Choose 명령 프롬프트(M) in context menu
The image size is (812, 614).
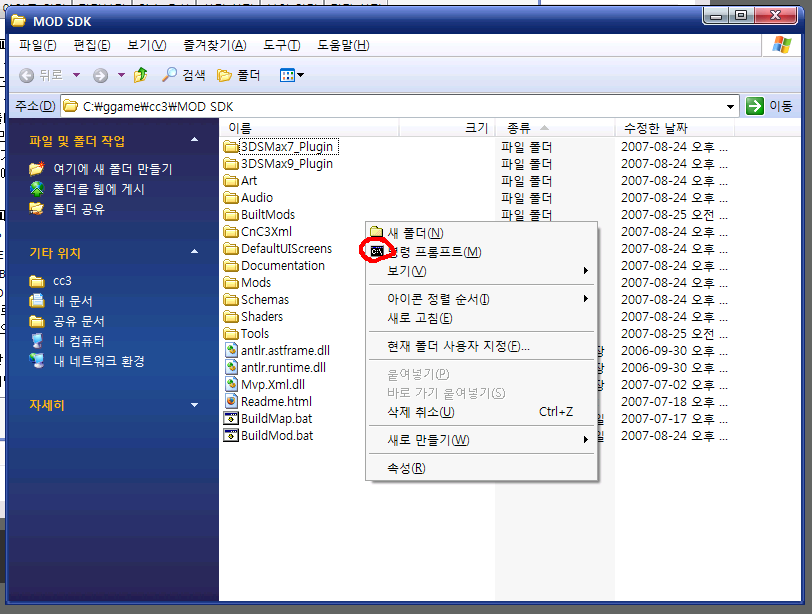pyautogui.click(x=482, y=252)
